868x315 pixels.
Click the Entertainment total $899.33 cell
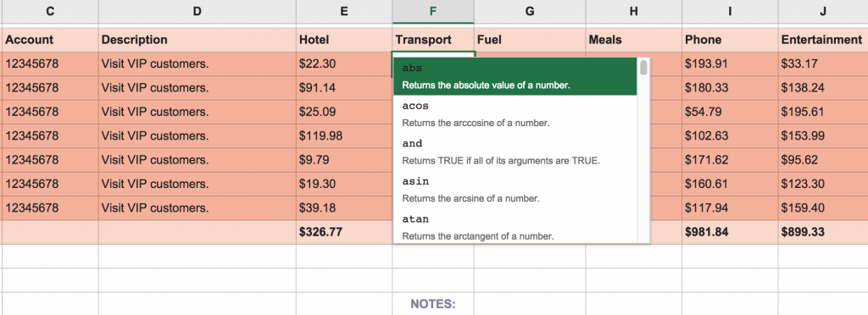[823, 232]
